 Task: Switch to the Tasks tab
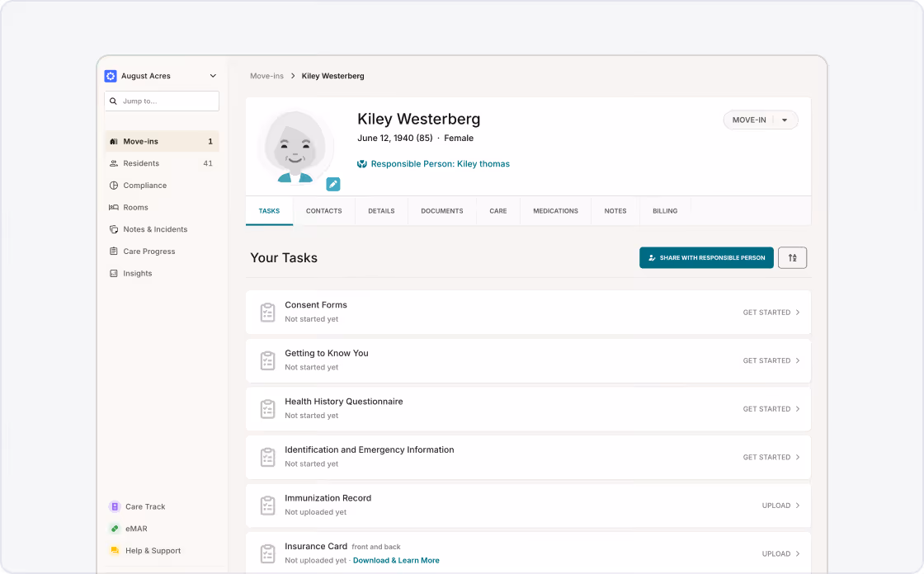tap(269, 211)
